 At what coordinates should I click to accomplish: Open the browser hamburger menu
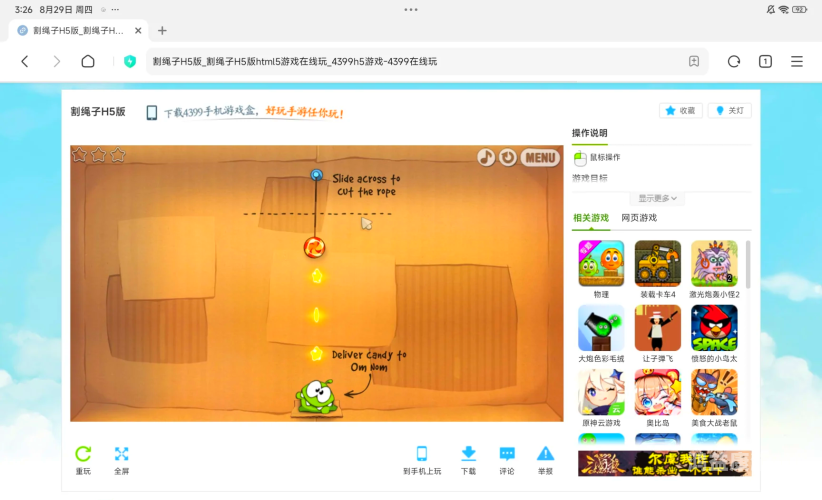[796, 61]
